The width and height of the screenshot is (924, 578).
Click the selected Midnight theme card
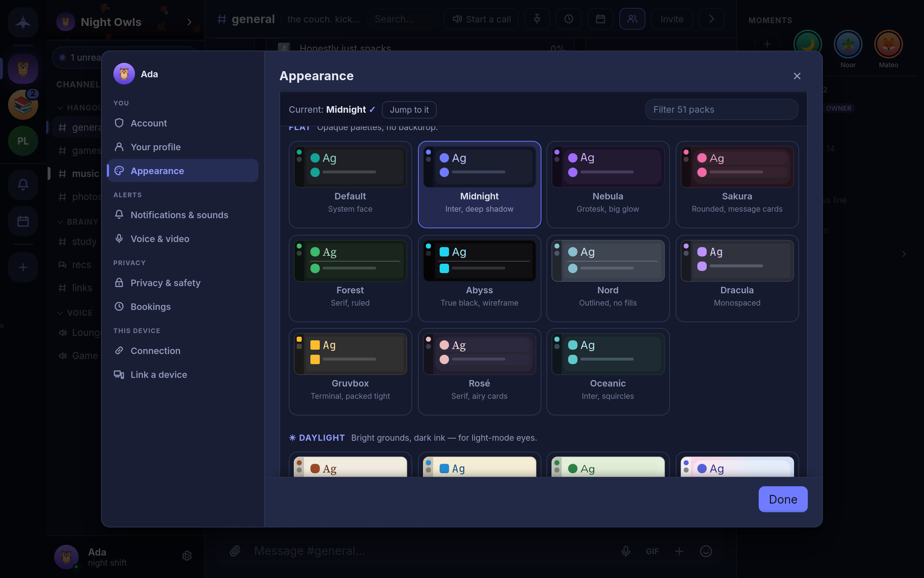click(x=479, y=184)
